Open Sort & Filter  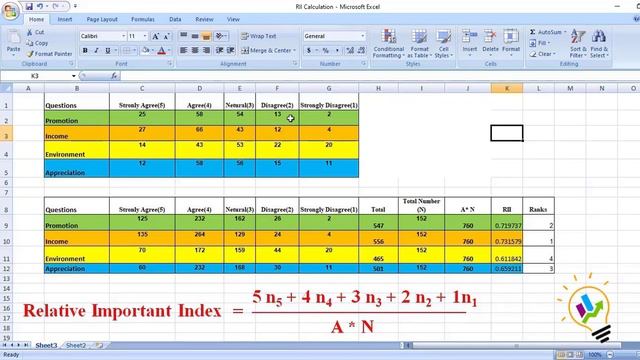coord(578,43)
